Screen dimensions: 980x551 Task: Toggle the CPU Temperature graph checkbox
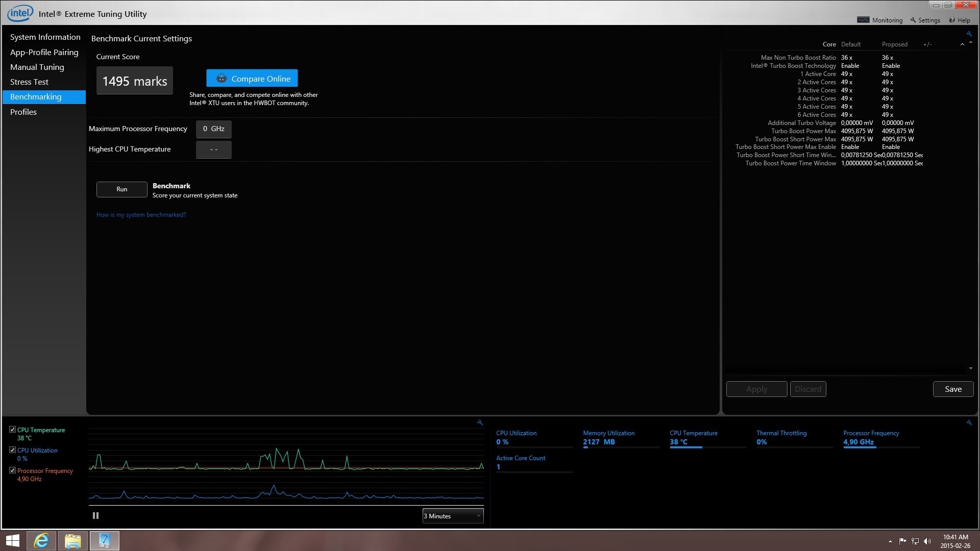13,430
